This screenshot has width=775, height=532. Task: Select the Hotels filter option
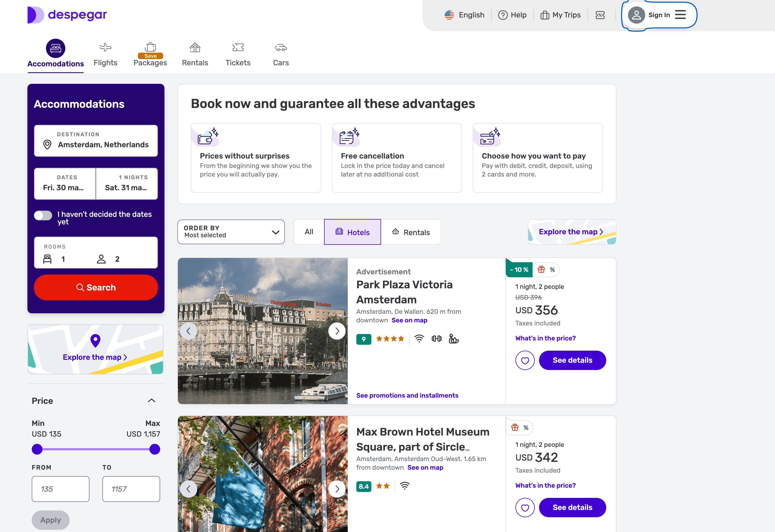352,232
